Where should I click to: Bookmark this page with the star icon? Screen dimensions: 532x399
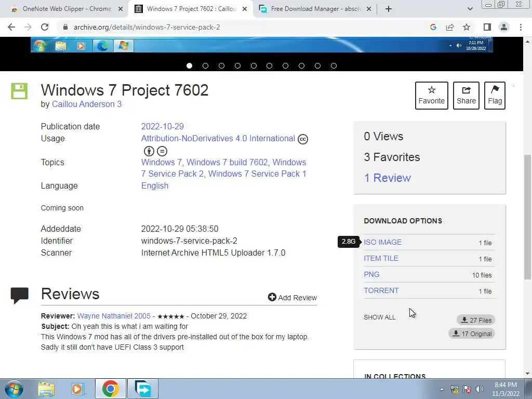(467, 27)
